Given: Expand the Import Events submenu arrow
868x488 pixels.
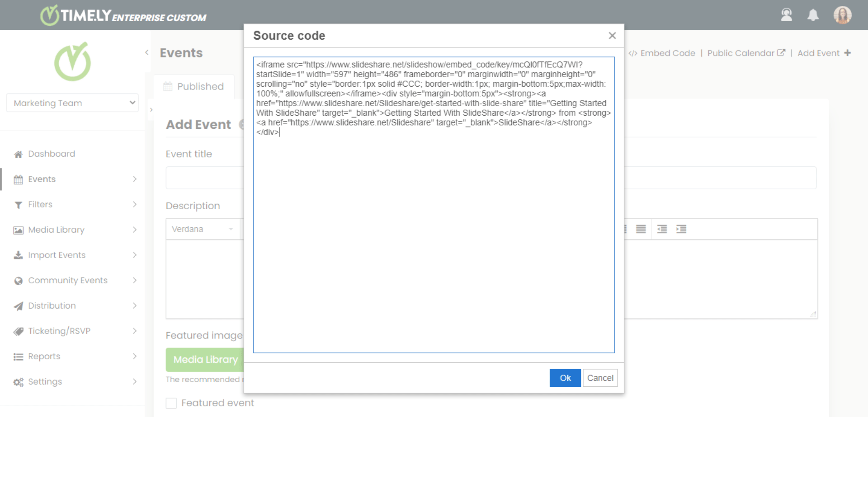Looking at the screenshot, I should pyautogui.click(x=135, y=255).
